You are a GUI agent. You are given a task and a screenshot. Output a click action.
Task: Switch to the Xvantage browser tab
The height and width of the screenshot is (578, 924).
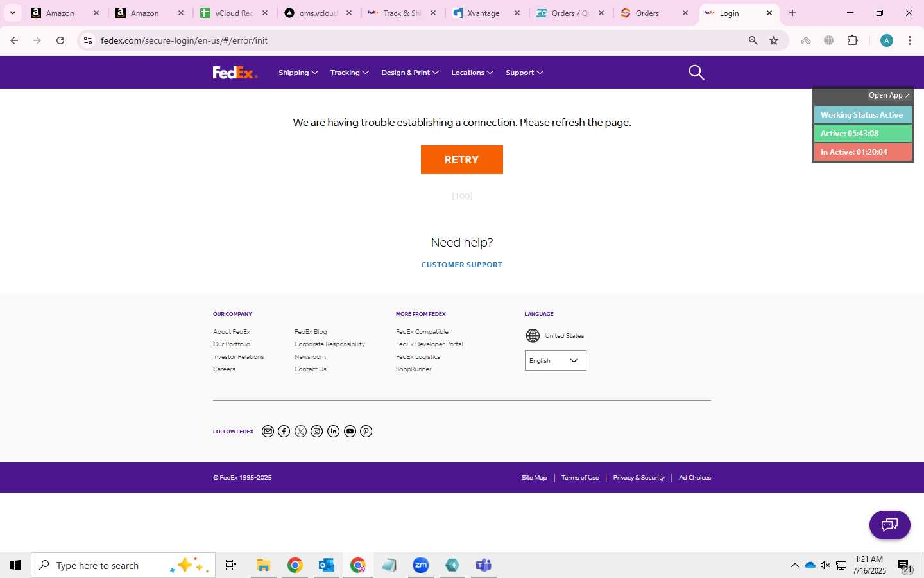pos(486,13)
